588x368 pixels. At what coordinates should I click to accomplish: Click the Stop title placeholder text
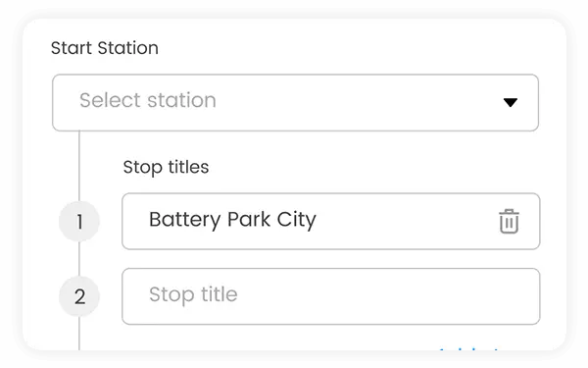point(193,294)
